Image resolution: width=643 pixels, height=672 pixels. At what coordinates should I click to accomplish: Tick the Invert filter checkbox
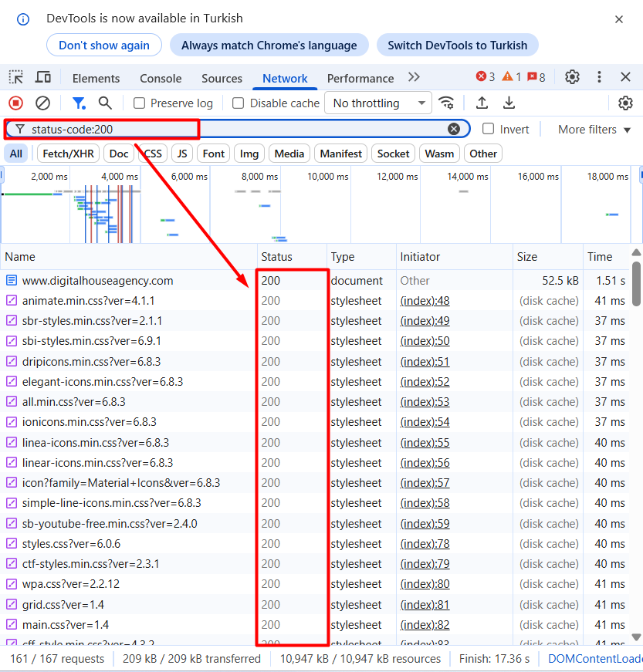[489, 129]
